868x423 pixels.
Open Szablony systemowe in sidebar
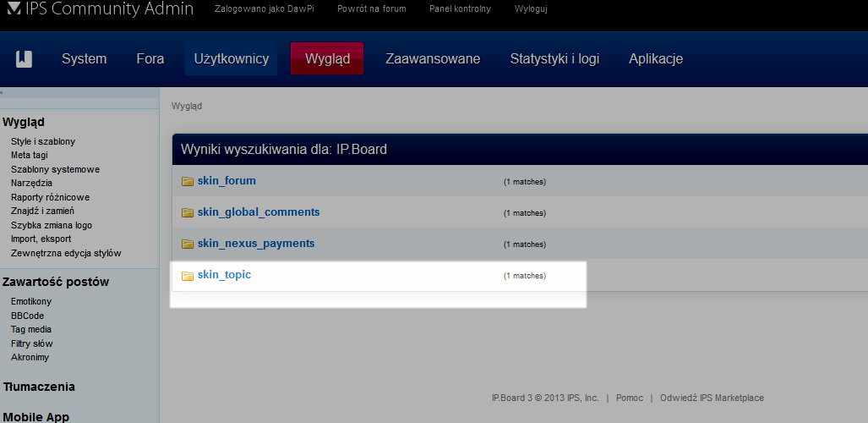pos(55,169)
